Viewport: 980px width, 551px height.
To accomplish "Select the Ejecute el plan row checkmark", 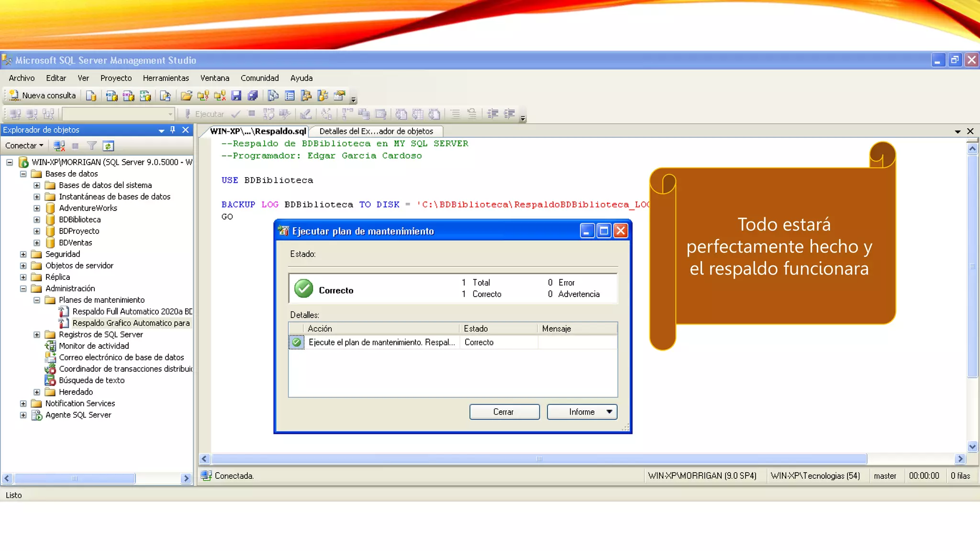I will click(x=297, y=342).
